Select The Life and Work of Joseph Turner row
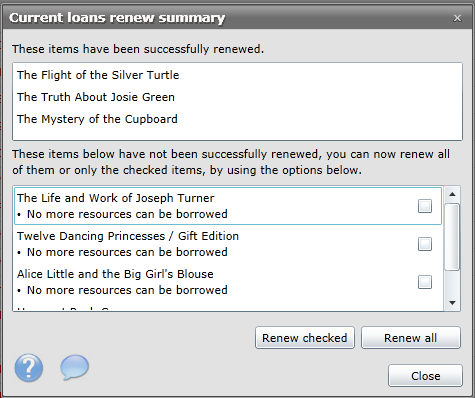Viewport: 475px width, 398px height. pos(228,206)
